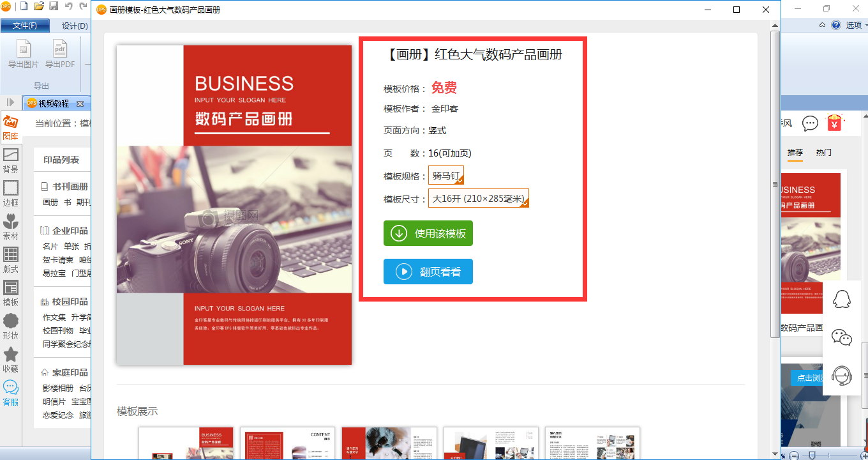Select the 大16开 (210×285毫米) size option

click(x=479, y=199)
